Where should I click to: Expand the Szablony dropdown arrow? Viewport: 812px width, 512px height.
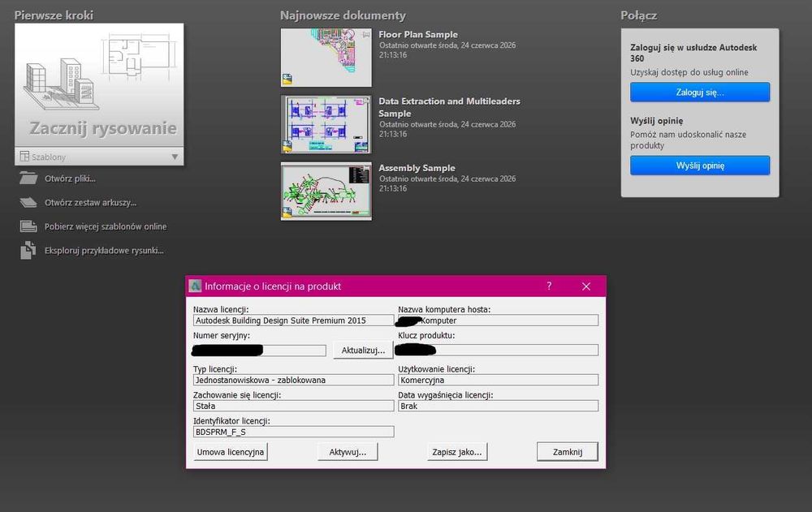(x=175, y=157)
